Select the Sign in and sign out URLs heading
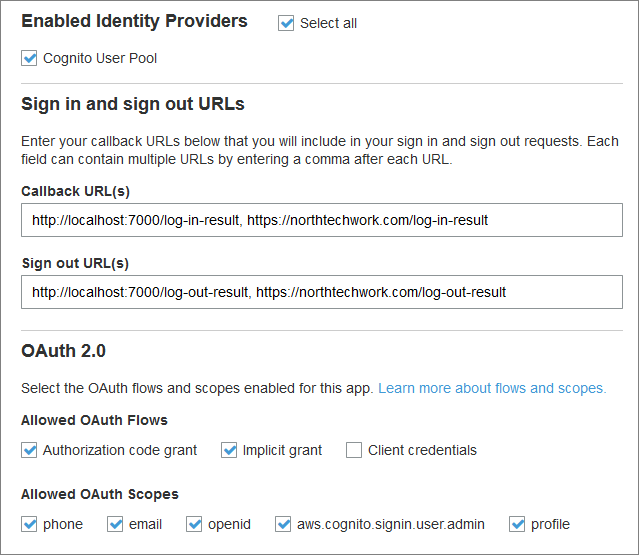The width and height of the screenshot is (639, 555). (x=133, y=104)
